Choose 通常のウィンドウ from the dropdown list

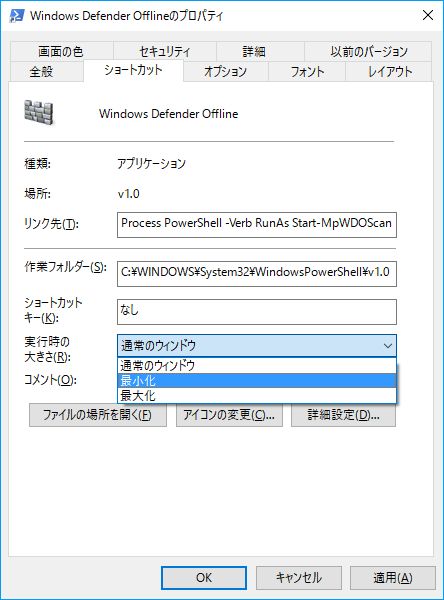coord(257,366)
